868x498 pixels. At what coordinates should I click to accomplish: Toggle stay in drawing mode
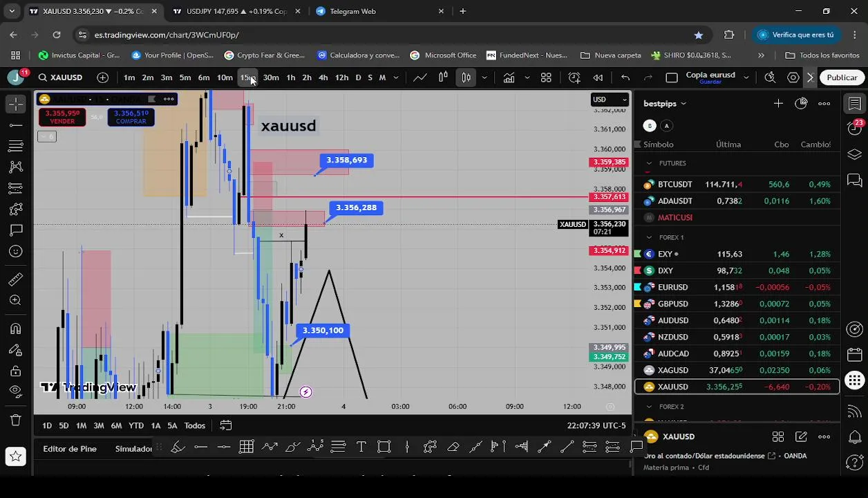click(16, 350)
